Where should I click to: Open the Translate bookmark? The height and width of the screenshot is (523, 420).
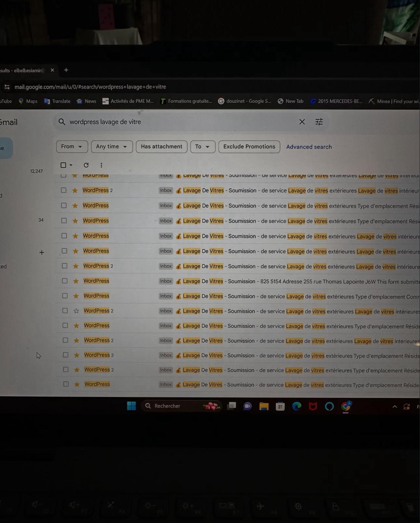coord(57,101)
